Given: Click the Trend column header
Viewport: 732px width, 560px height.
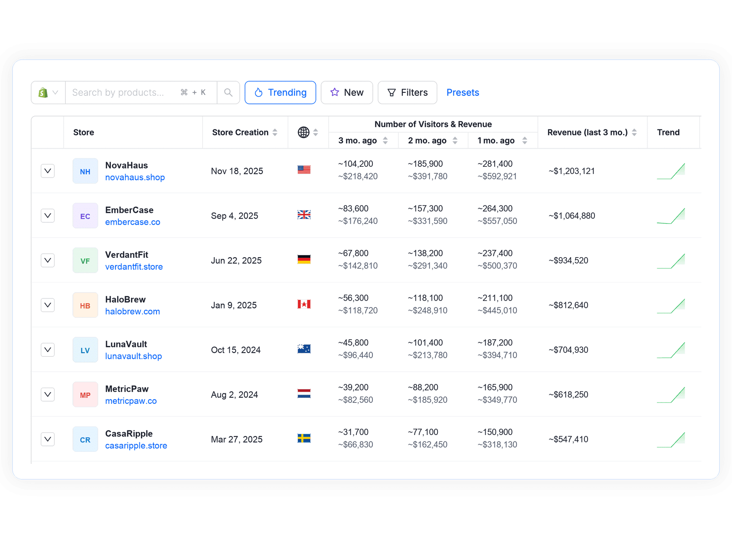Looking at the screenshot, I should [668, 132].
